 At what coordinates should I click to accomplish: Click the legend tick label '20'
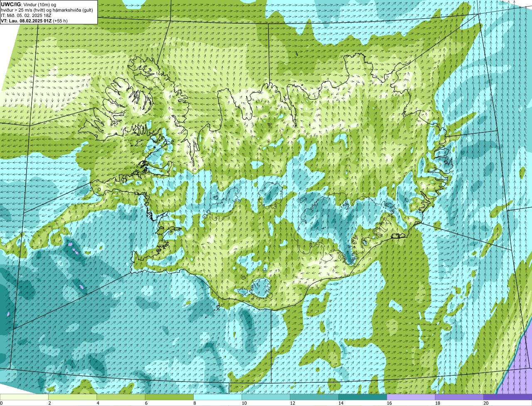tap(485, 403)
